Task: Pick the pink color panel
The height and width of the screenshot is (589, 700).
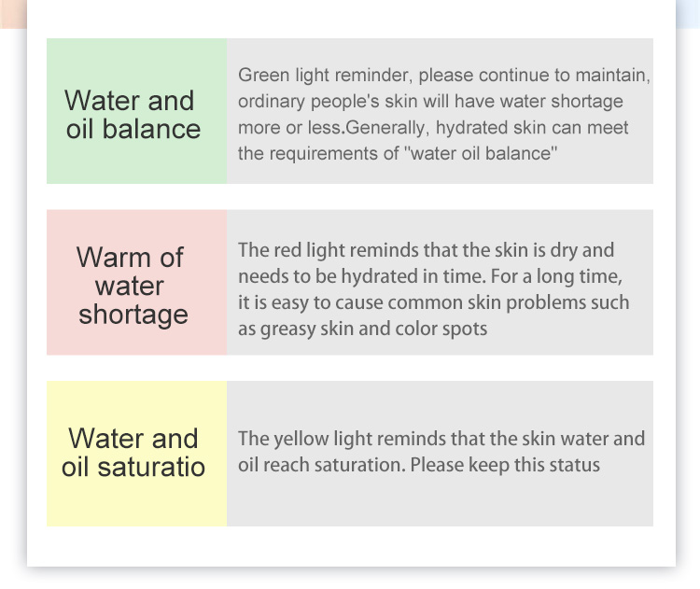Action: (x=136, y=338)
